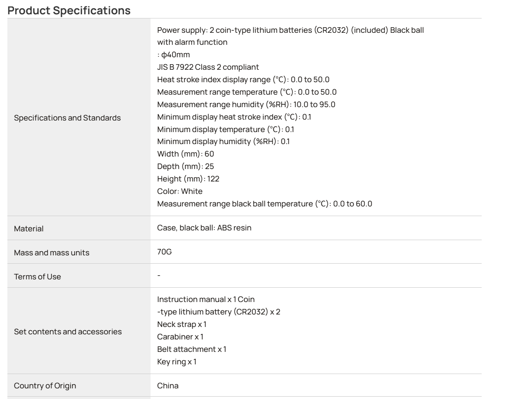Click the Measurement range humidity line
The width and height of the screenshot is (532, 399).
pyautogui.click(x=246, y=104)
